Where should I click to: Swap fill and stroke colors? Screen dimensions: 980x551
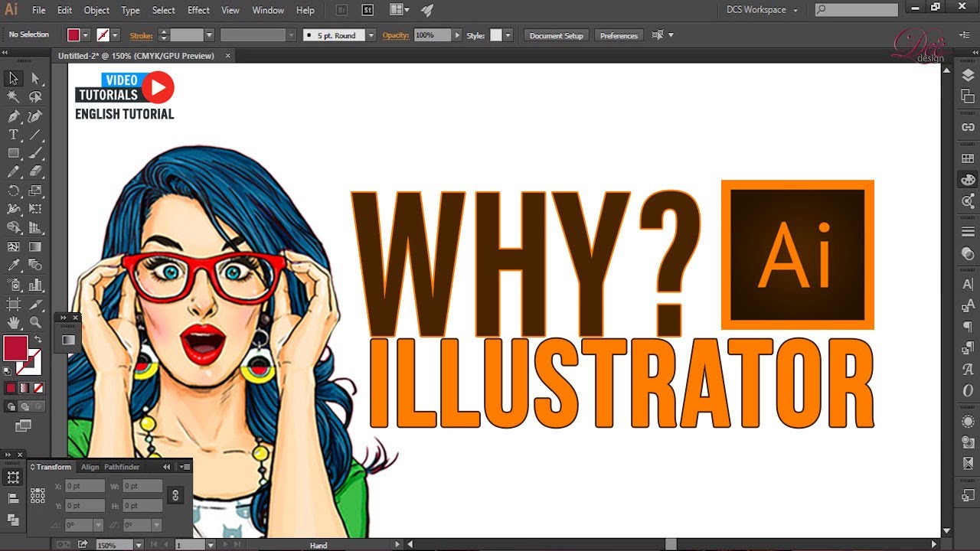(x=38, y=338)
